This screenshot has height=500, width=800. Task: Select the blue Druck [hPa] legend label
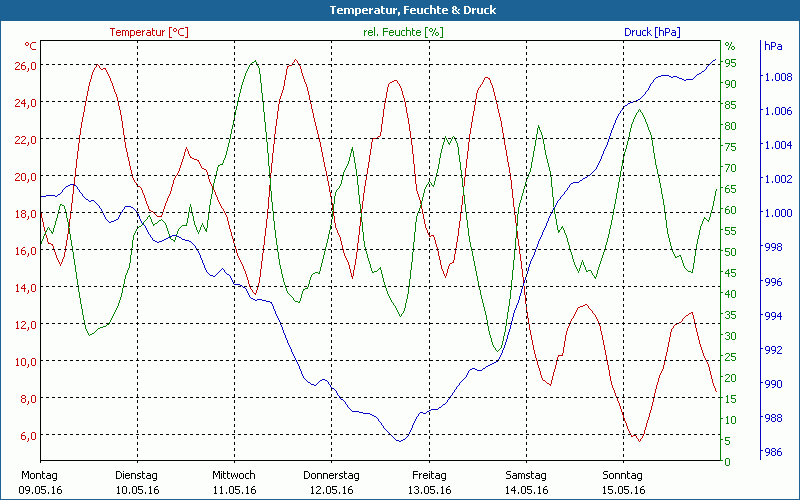(x=651, y=32)
